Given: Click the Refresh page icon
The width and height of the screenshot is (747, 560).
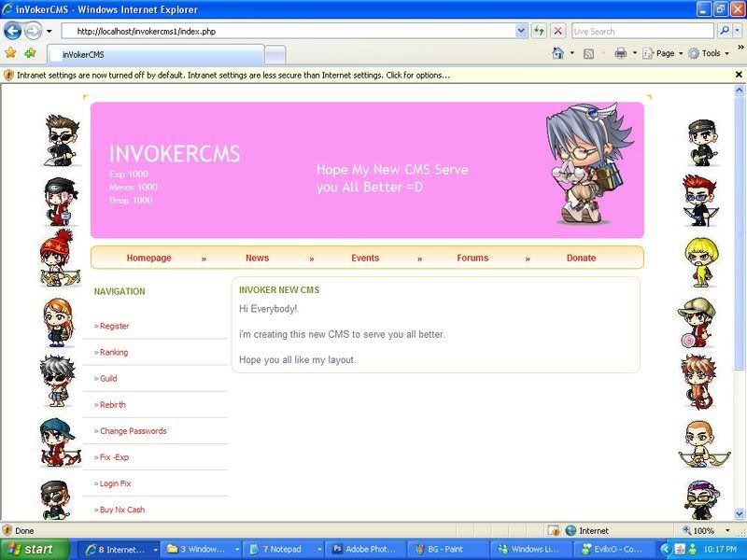Looking at the screenshot, I should coord(539,32).
